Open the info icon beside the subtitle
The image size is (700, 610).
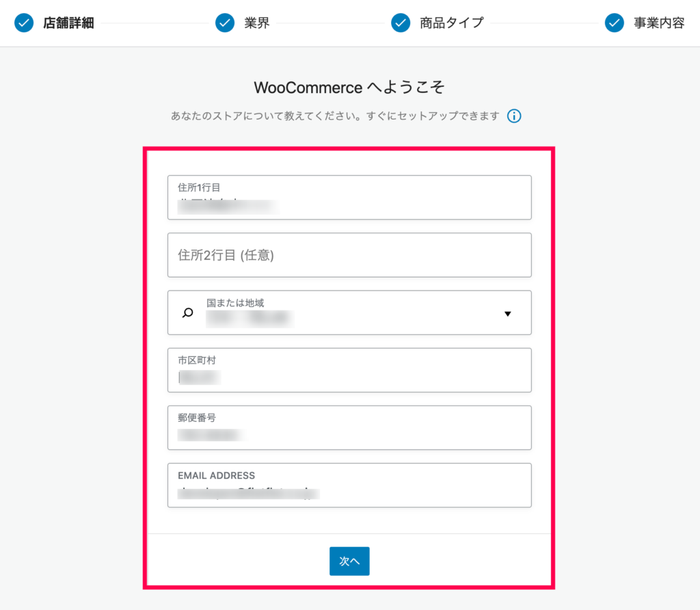click(514, 116)
